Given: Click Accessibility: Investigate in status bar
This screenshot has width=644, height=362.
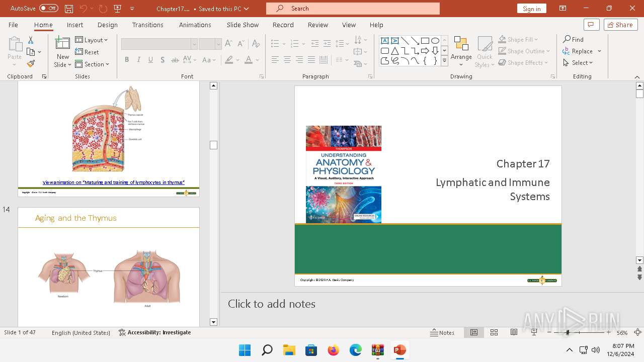Looking at the screenshot, I should coord(155,332).
